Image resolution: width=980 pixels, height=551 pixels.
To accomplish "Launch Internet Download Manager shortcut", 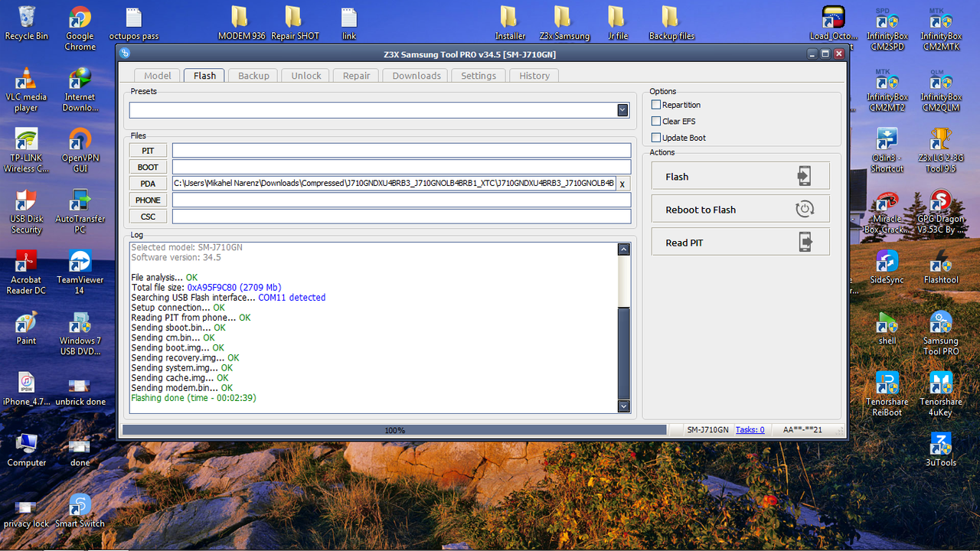I will click(x=80, y=90).
